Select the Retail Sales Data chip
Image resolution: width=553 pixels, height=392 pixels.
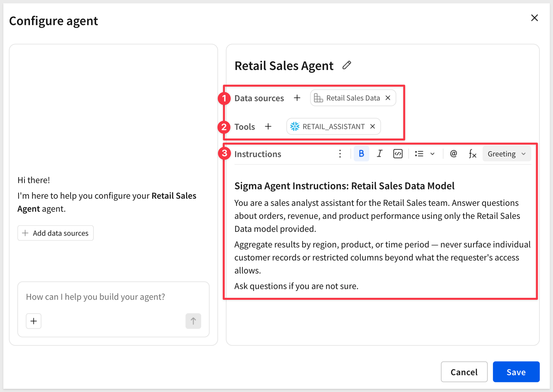point(353,98)
